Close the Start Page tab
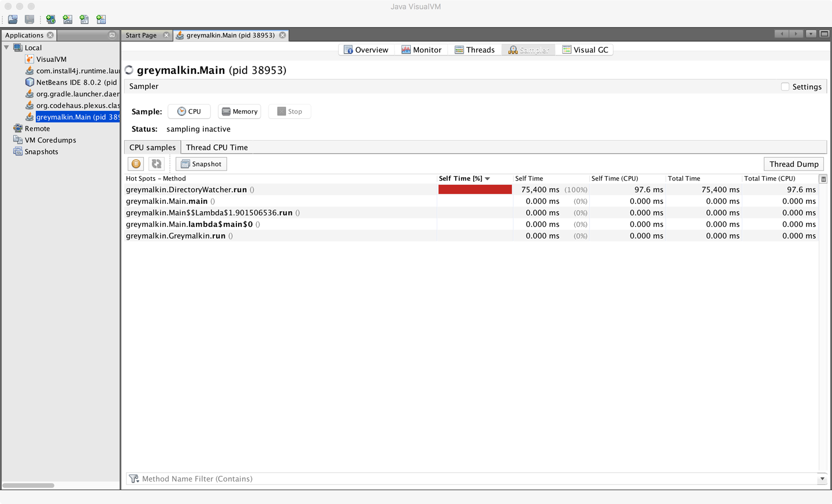Image resolution: width=832 pixels, height=504 pixels. coord(166,35)
